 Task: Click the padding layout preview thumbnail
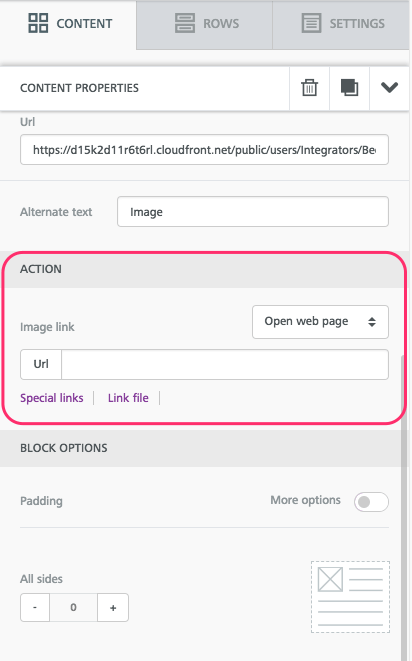tap(350, 597)
